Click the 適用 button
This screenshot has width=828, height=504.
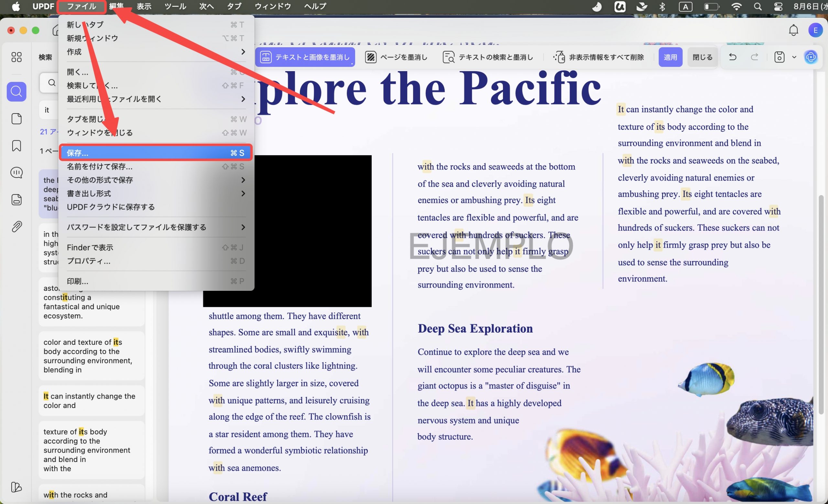(670, 57)
